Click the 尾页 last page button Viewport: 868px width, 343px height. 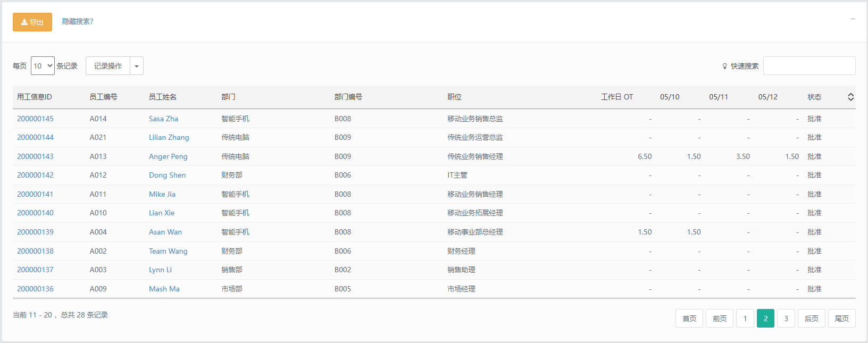pos(841,319)
